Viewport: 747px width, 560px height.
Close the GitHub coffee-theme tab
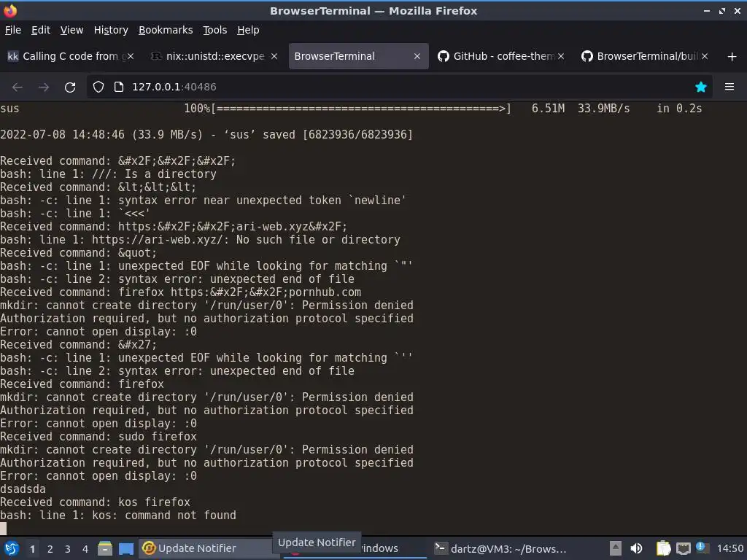(x=561, y=56)
